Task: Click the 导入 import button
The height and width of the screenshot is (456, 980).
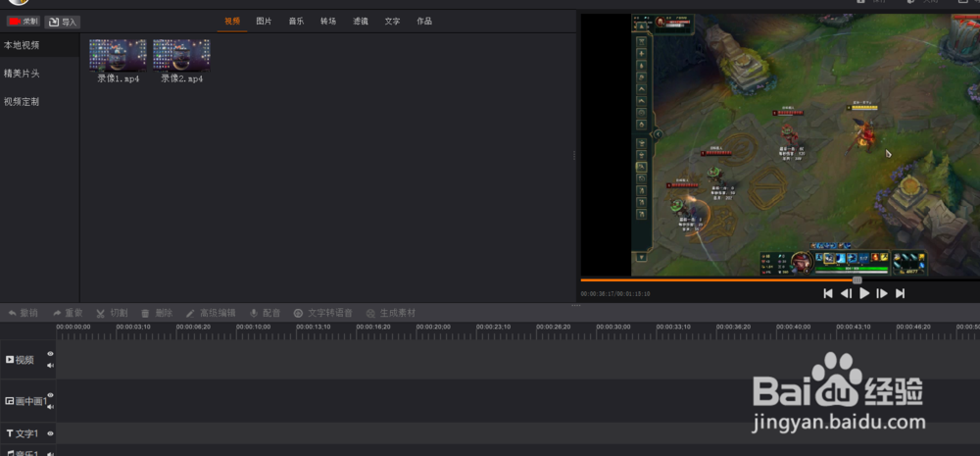Action: pos(63,22)
